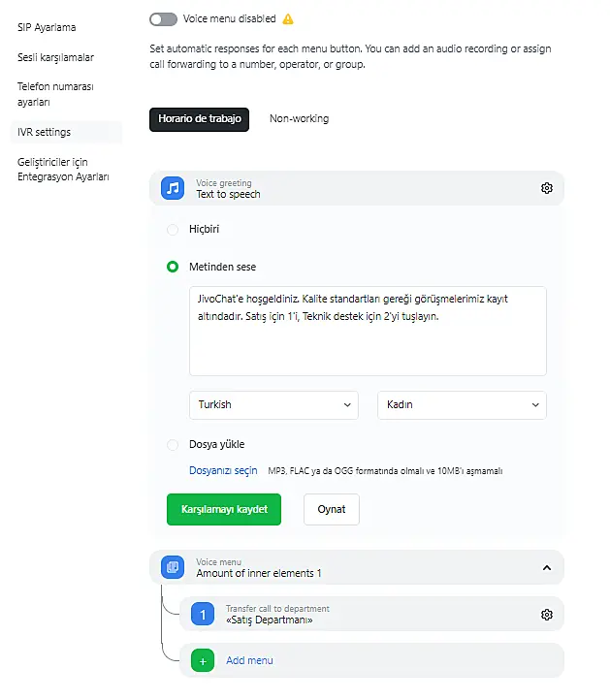Enable the voice menu toggle switch
Screen dimensions: 610x700
(164, 19)
